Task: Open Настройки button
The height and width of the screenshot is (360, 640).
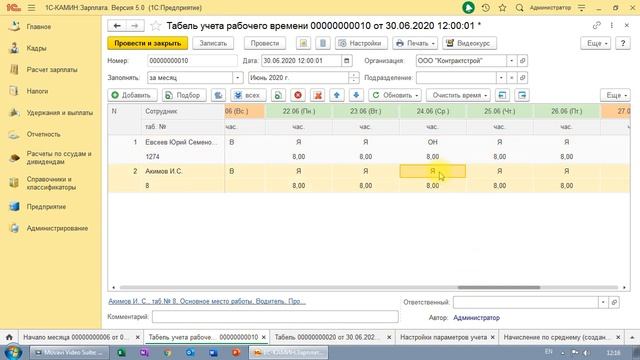Action: [361, 43]
